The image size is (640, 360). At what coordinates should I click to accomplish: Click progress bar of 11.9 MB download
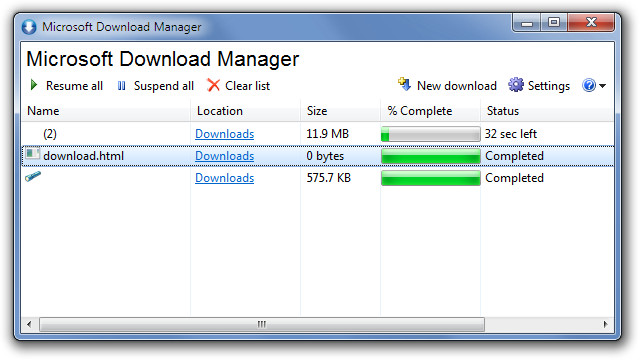(431, 134)
